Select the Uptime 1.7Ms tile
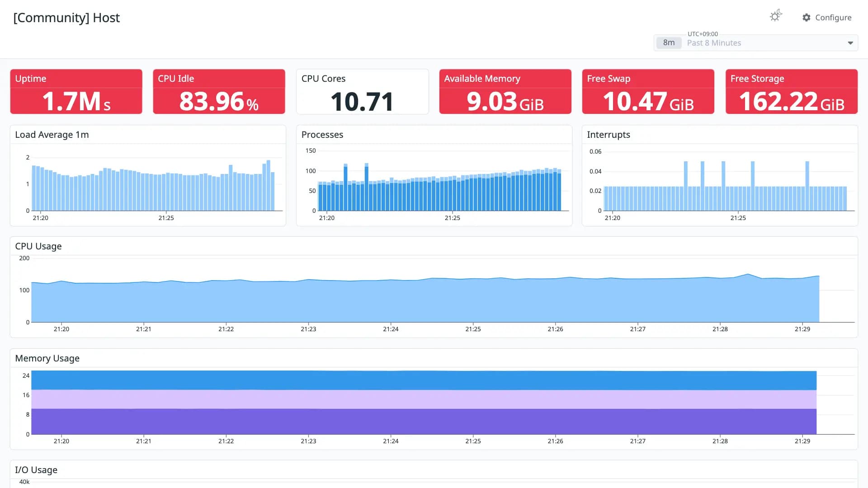 click(76, 92)
